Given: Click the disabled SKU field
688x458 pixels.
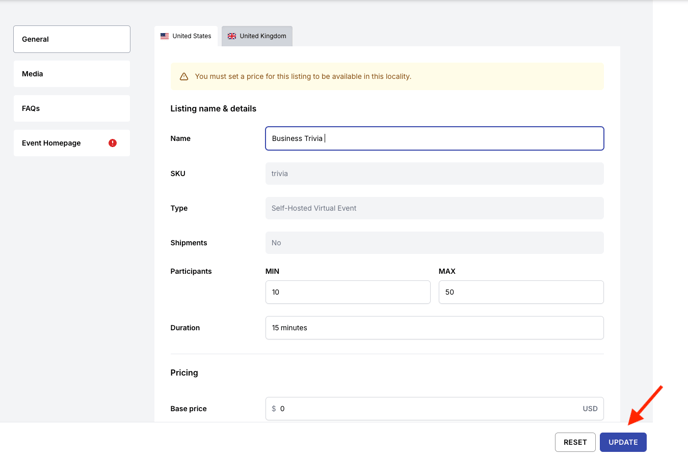Looking at the screenshot, I should pyautogui.click(x=434, y=173).
